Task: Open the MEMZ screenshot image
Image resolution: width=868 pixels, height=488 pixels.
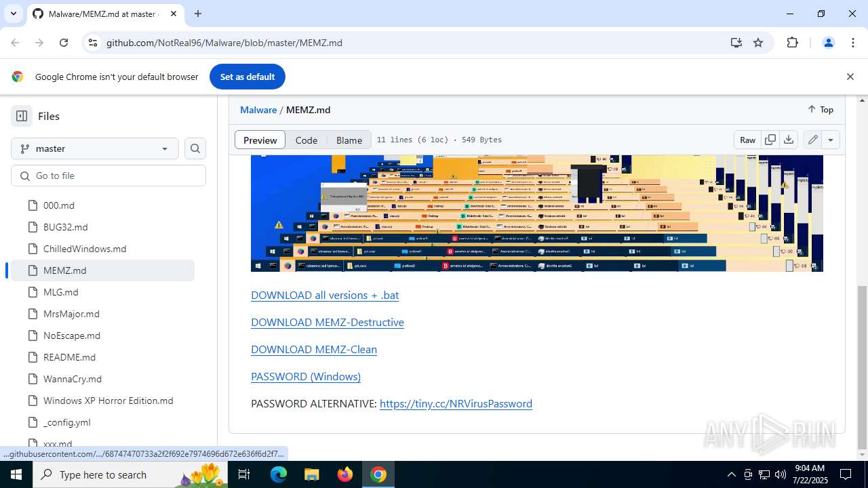Action: 537,213
